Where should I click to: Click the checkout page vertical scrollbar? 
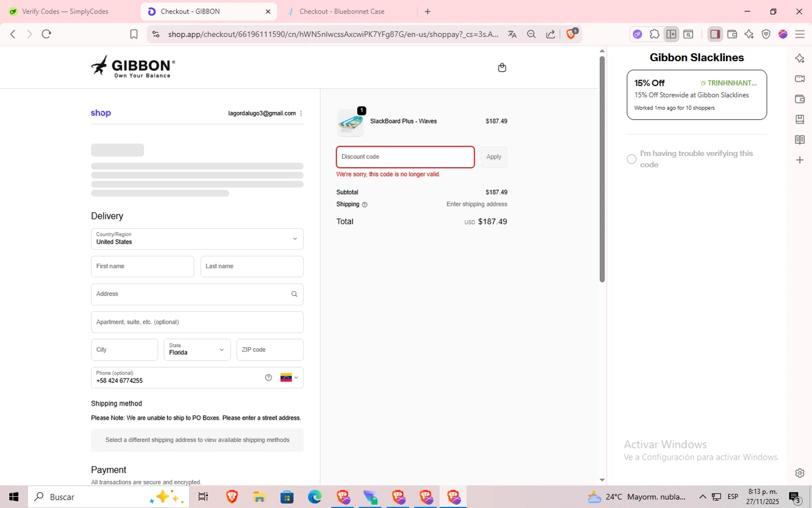(602, 169)
